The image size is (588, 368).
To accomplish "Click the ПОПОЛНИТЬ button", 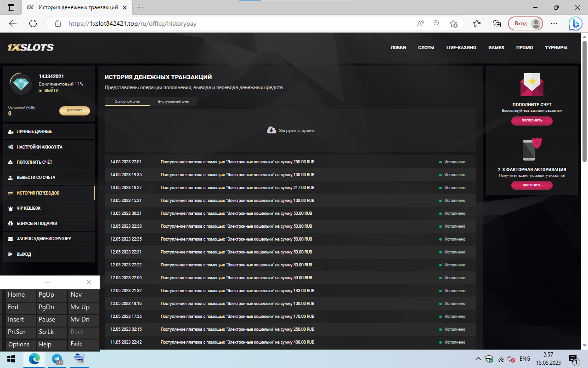I will pos(532,121).
